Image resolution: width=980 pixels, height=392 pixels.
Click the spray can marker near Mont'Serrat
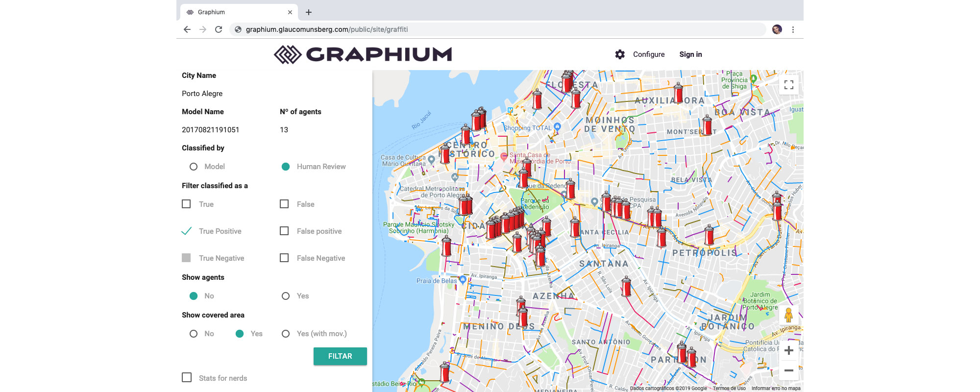click(707, 125)
